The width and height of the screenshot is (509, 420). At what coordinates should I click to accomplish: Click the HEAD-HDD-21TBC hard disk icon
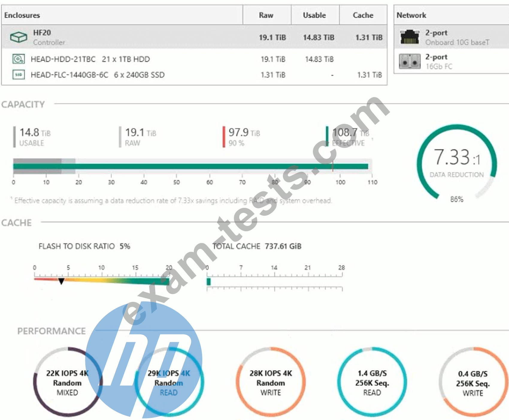[x=19, y=59]
